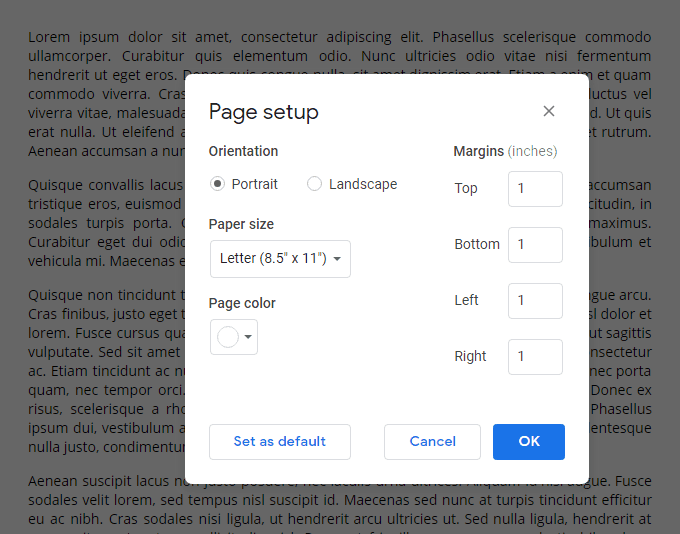Viewport: 680px width, 534px height.
Task: Click the Bottom margin label text
Action: [x=477, y=244]
